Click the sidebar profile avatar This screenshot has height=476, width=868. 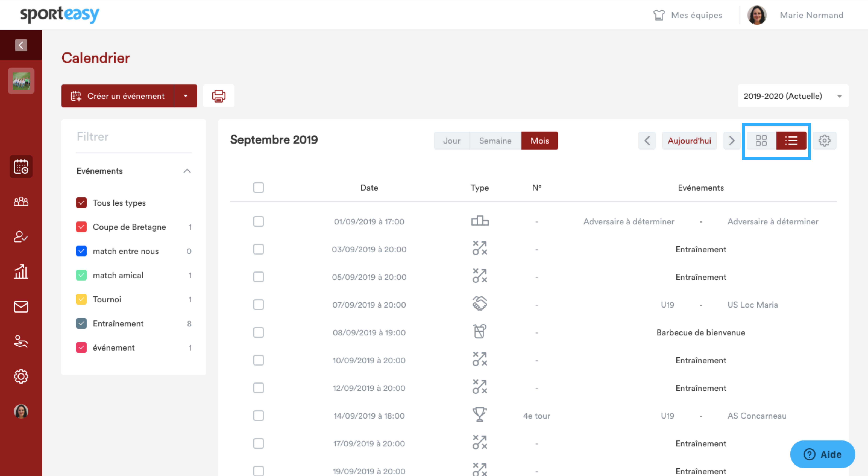click(21, 412)
